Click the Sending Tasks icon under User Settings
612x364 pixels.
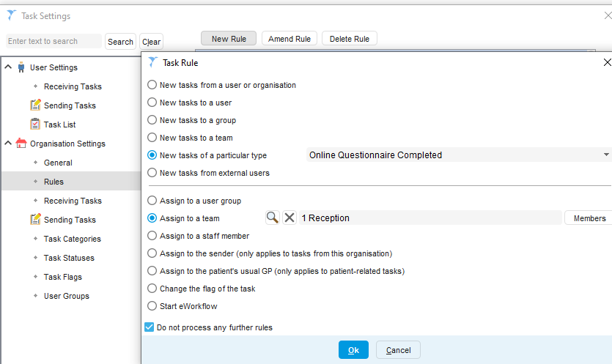[35, 105]
